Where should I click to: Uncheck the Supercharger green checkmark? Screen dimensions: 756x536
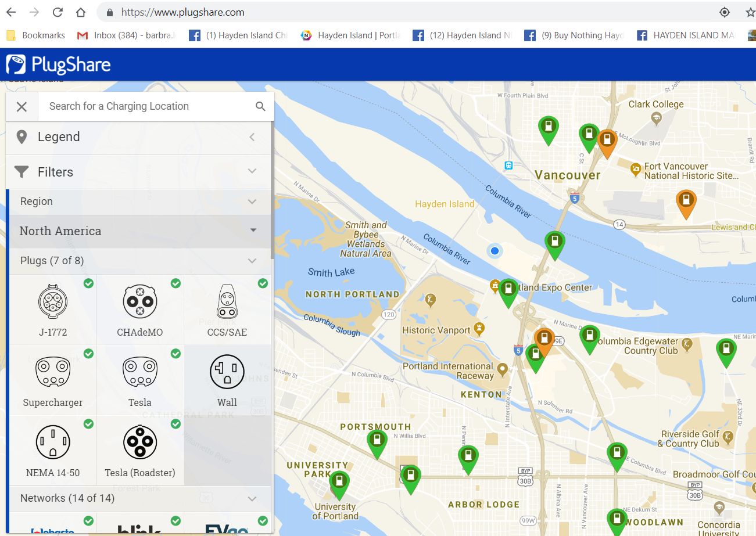pyautogui.click(x=88, y=353)
